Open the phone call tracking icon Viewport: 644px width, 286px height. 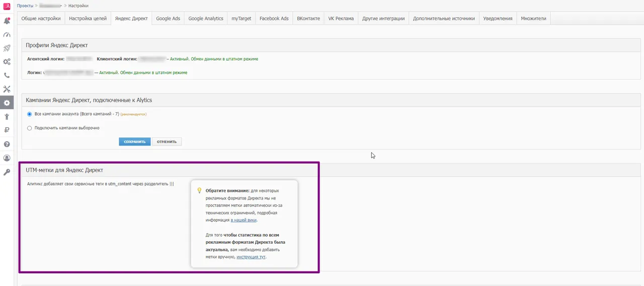point(7,76)
